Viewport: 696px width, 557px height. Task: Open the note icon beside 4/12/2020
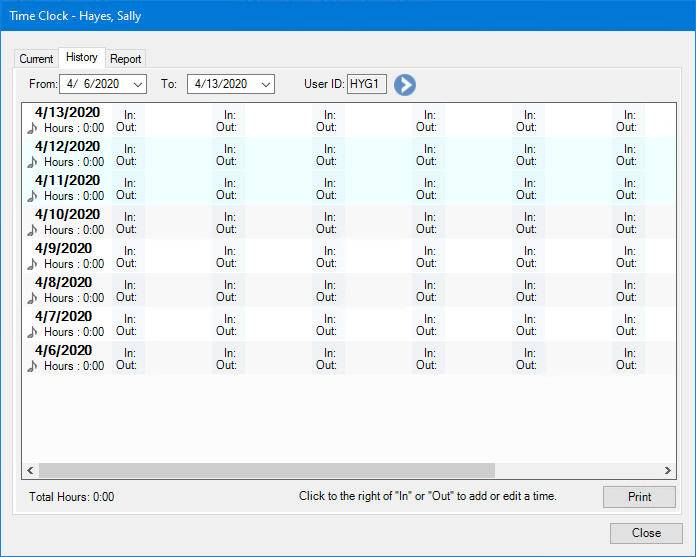(x=32, y=162)
